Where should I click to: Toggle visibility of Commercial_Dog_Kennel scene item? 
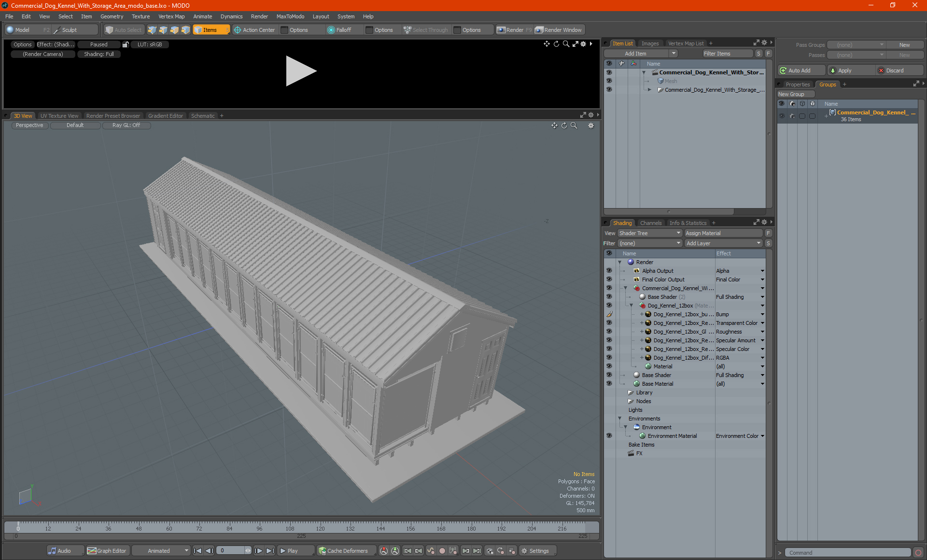pyautogui.click(x=609, y=72)
